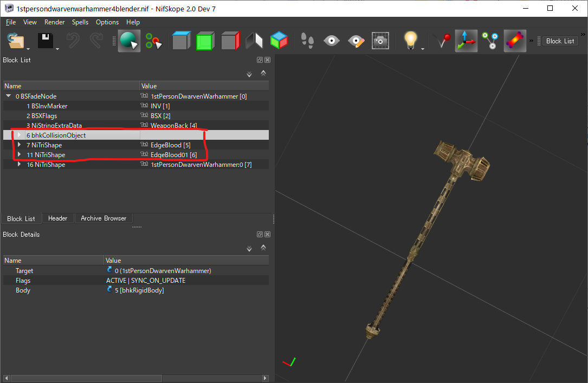588x383 pixels.
Task: Open the Help menu
Action: (133, 22)
